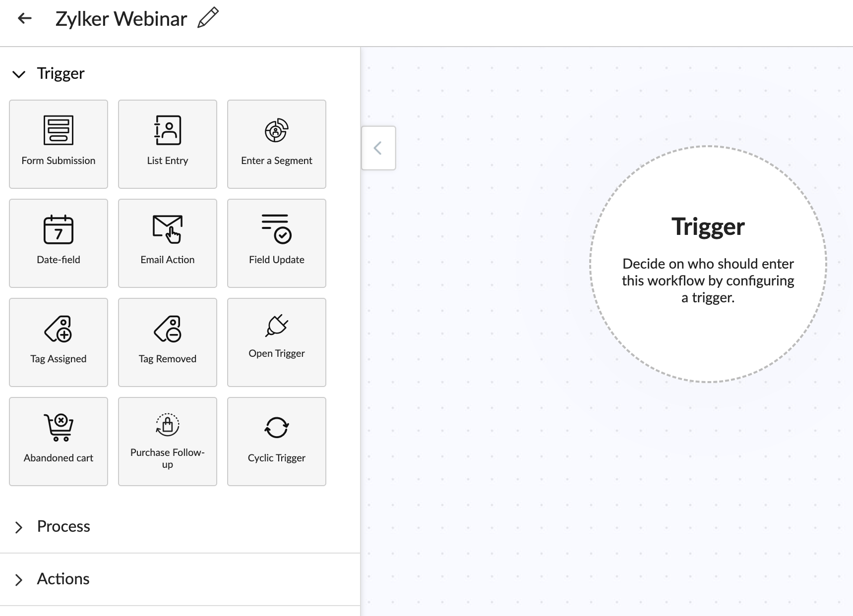Click the Actions section heading text

click(x=63, y=579)
